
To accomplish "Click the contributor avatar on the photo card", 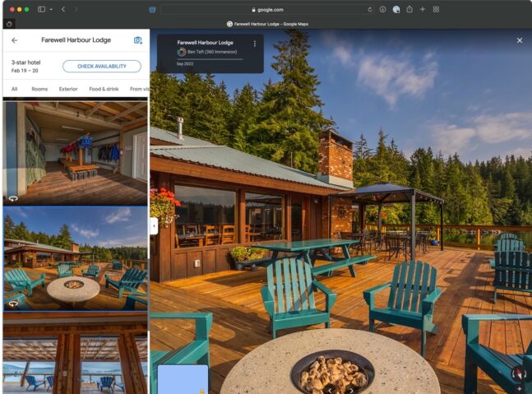I will 182,52.
